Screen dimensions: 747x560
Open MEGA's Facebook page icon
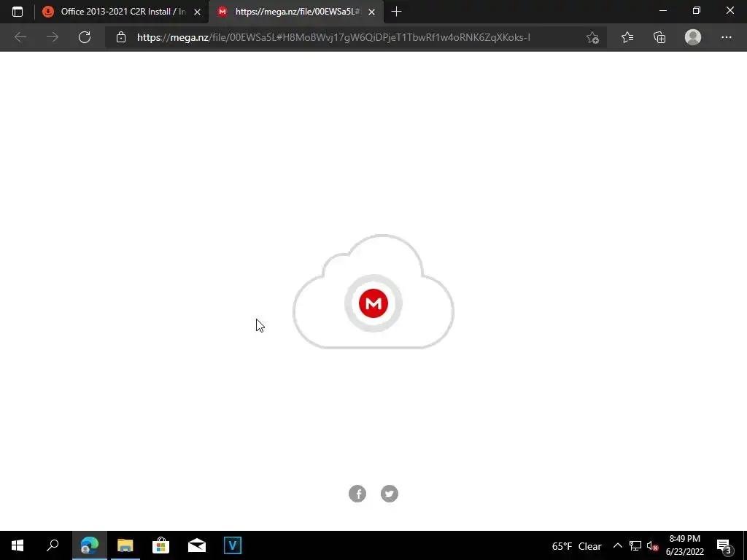coord(357,494)
